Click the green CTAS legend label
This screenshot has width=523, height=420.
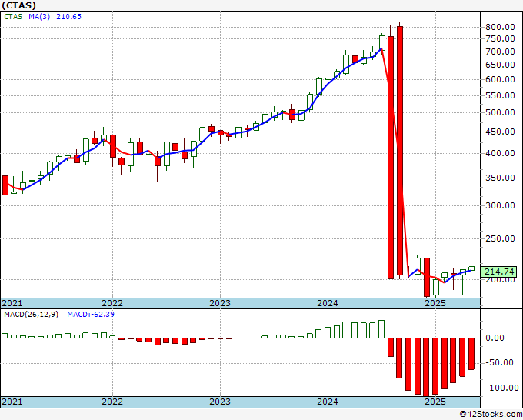13,17
